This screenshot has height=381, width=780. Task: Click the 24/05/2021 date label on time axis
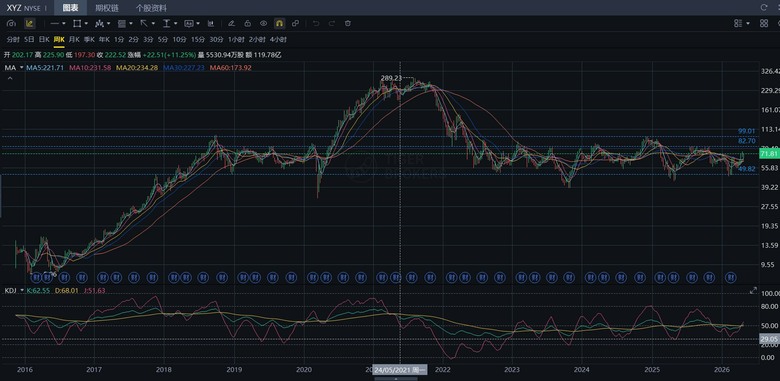coord(400,370)
